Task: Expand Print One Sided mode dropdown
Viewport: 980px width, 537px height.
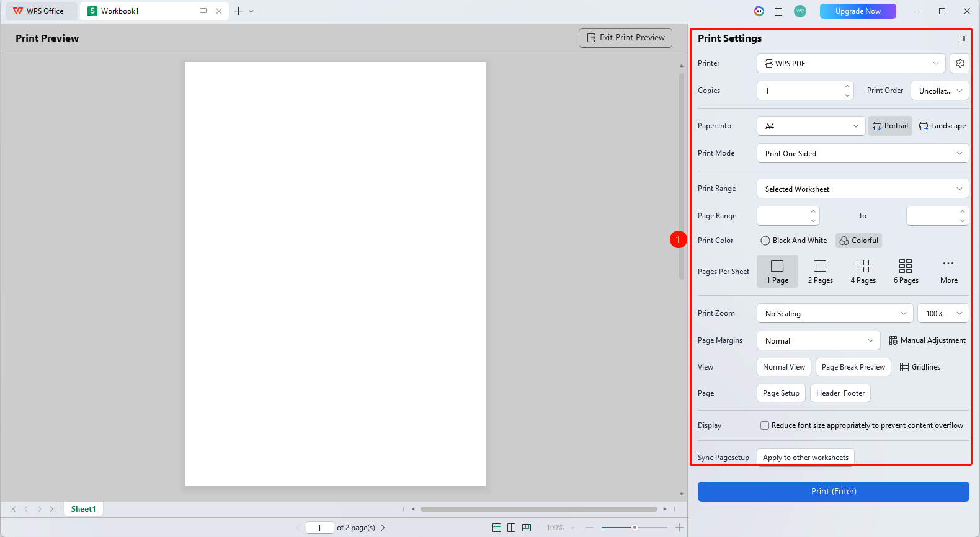Action: pos(863,153)
